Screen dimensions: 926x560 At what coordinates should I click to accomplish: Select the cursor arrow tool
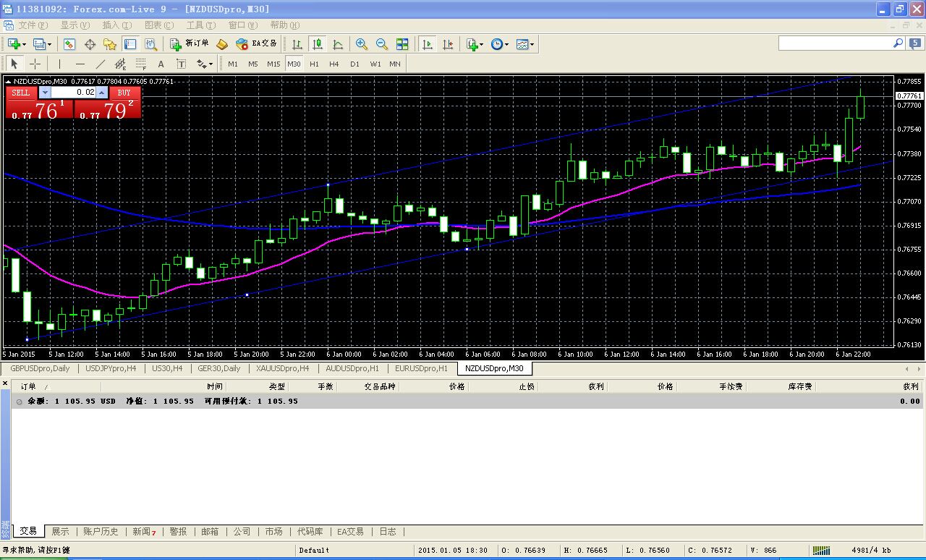[x=14, y=64]
